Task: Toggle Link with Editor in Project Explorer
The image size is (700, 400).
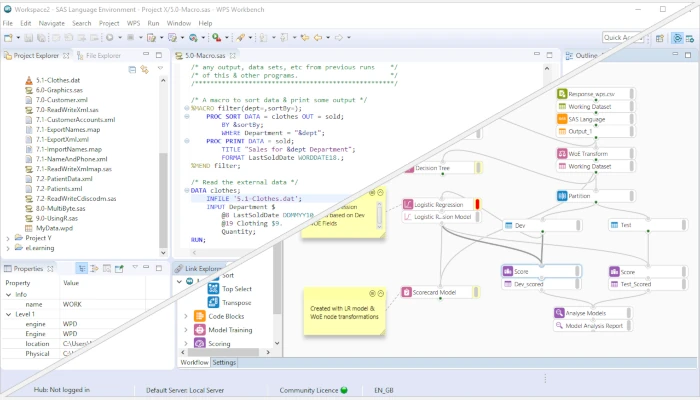Action: [x=145, y=69]
